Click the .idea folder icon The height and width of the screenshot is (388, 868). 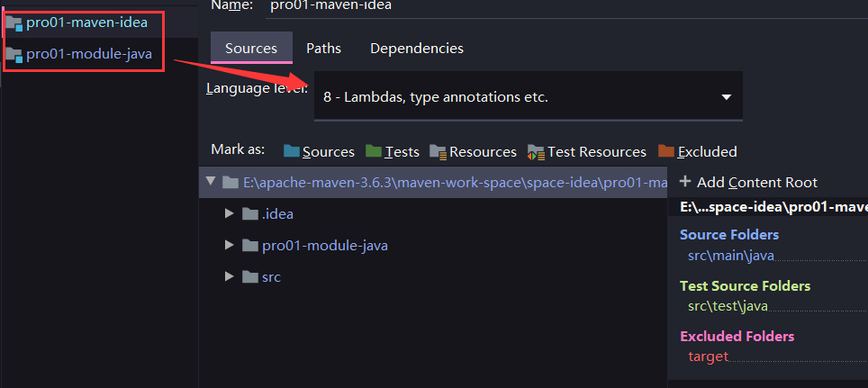pos(250,213)
